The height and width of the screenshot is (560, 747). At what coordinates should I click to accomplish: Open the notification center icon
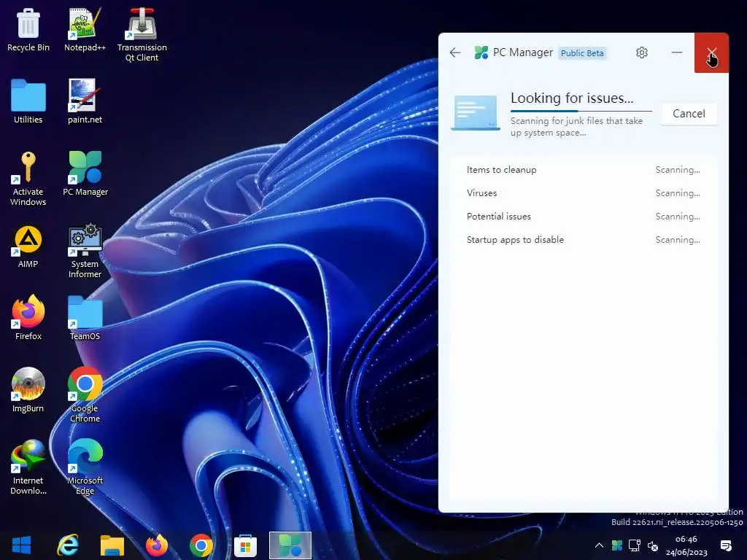point(726,545)
